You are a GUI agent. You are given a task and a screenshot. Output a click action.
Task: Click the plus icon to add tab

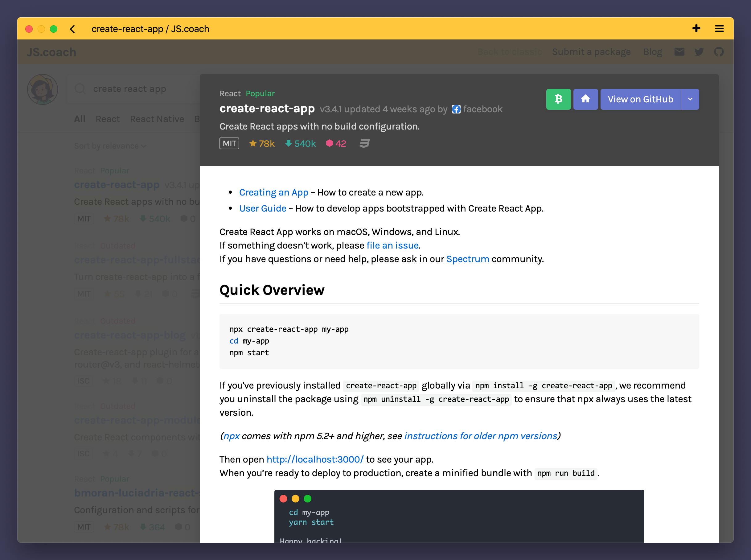pyautogui.click(x=696, y=28)
